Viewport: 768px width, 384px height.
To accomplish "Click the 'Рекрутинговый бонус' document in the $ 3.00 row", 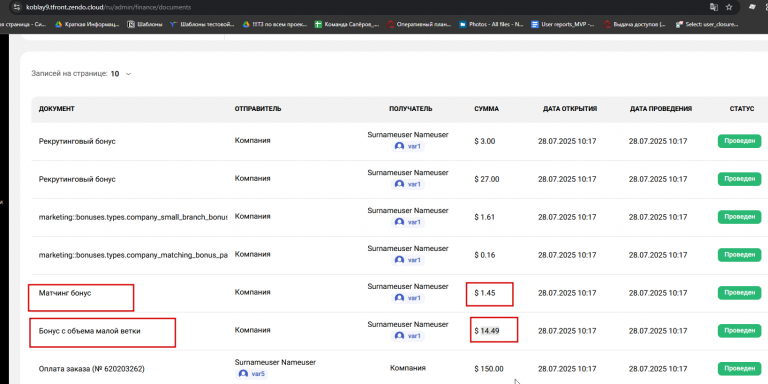I will 77,141.
